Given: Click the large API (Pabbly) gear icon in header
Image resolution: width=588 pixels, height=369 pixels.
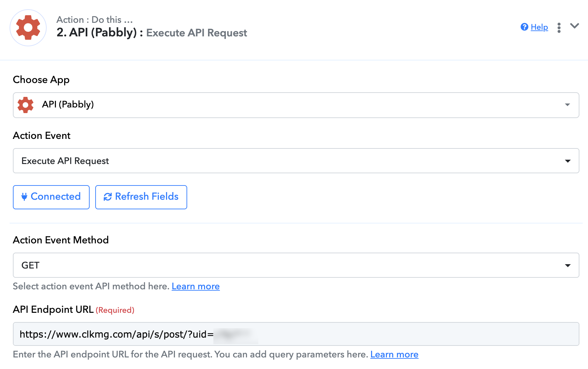Looking at the screenshot, I should (28, 28).
